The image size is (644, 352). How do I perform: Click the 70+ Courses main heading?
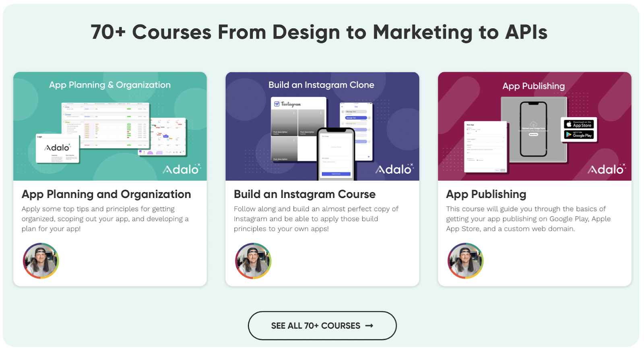tap(319, 32)
